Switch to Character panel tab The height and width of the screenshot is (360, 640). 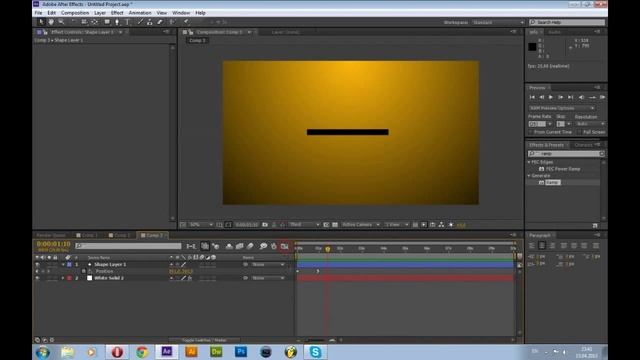[583, 145]
